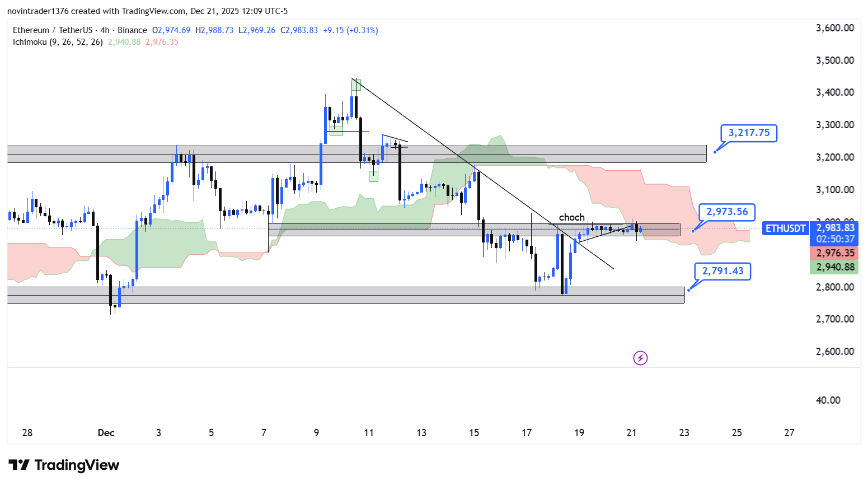This screenshot has width=868, height=486.
Task: Click the 21 date label on time axis
Action: [631, 433]
